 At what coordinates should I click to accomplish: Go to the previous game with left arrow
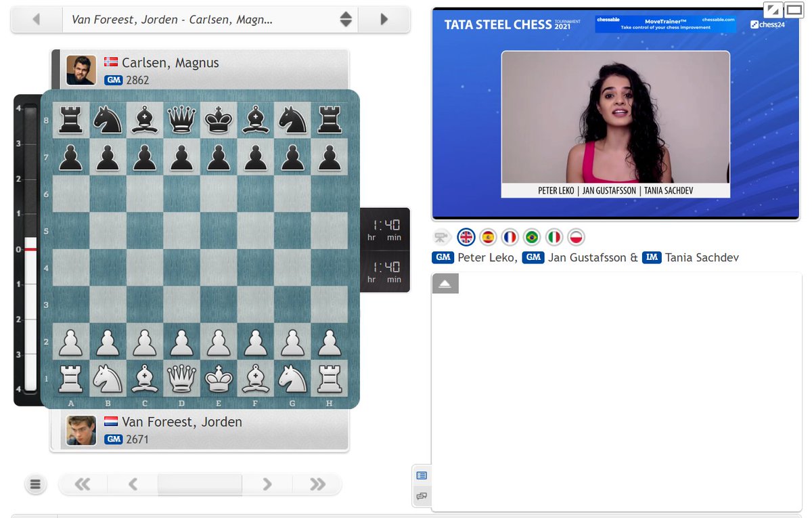click(36, 20)
